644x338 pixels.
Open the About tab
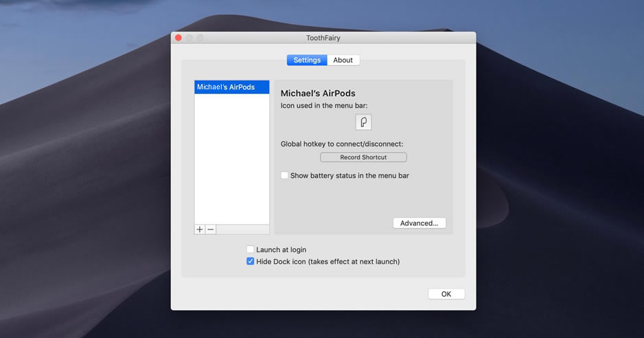click(x=343, y=60)
